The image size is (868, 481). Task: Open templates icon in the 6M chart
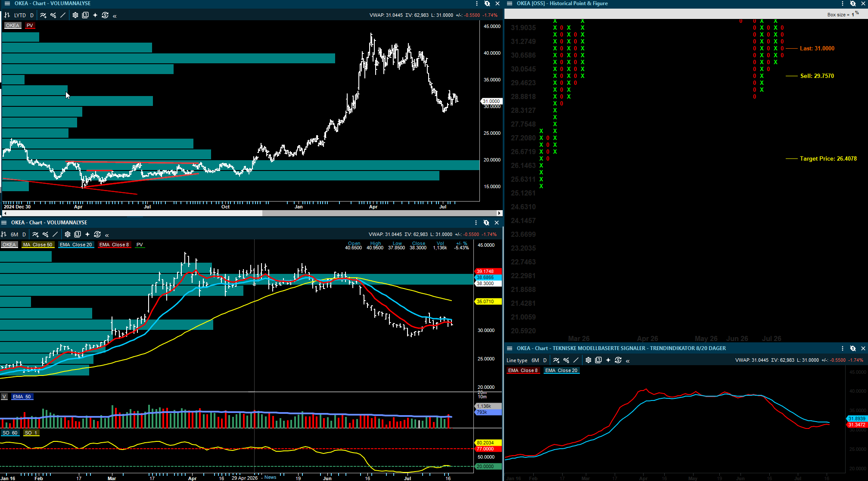[x=78, y=234]
